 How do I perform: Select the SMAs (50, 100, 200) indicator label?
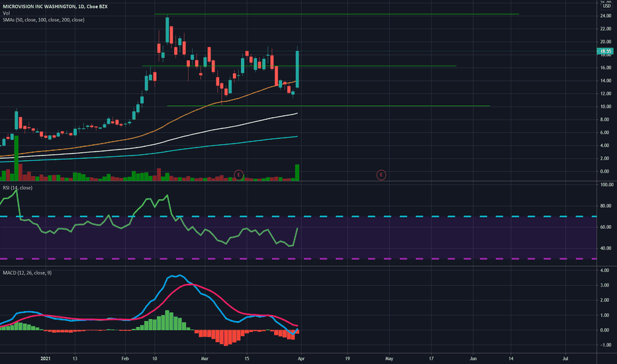pyautogui.click(x=43, y=20)
